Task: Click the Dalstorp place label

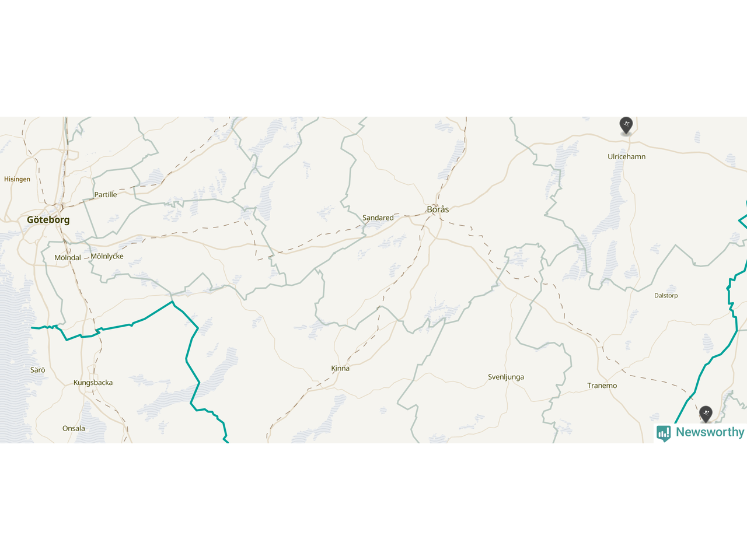Action: 666,296
